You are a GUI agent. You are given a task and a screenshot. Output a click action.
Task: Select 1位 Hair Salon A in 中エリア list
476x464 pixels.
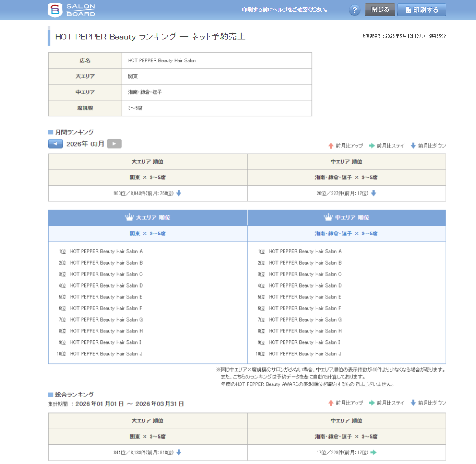tap(300, 251)
